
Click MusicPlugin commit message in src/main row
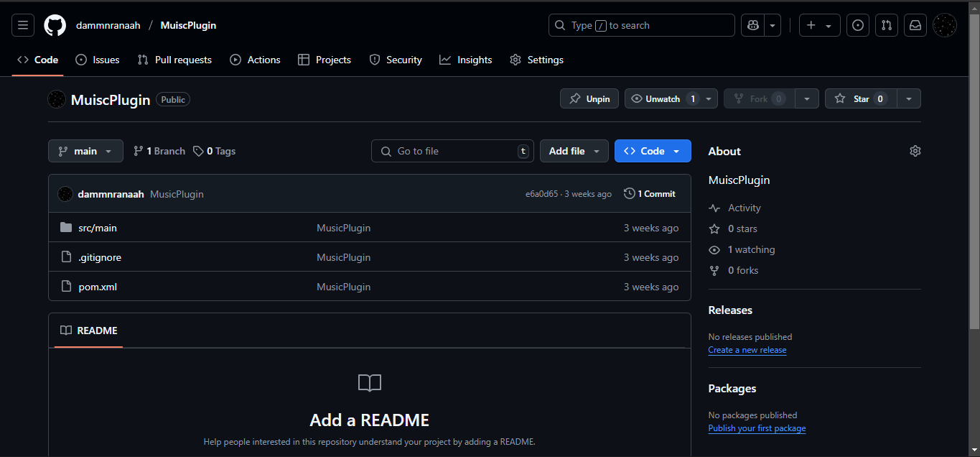(344, 228)
